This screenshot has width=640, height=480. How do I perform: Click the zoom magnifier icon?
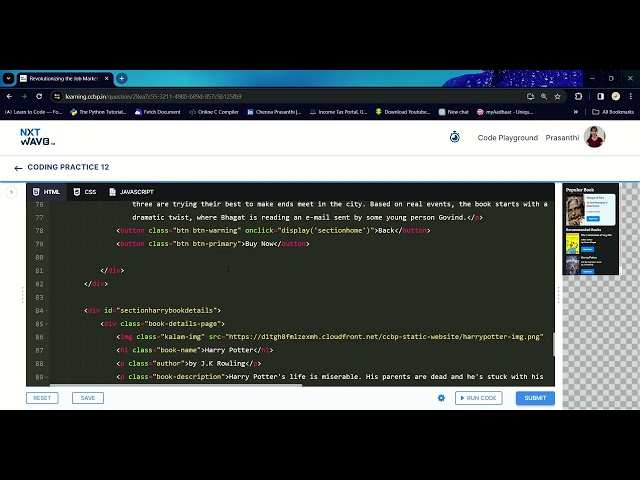coord(544,96)
